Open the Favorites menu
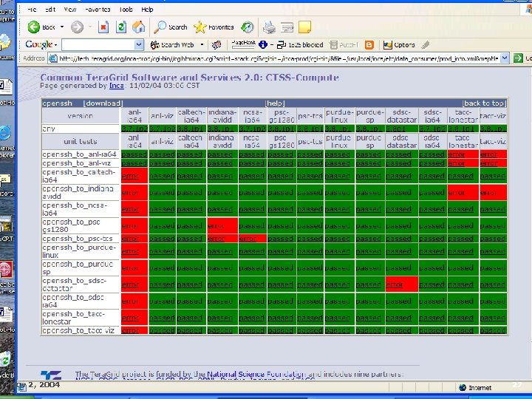 [x=98, y=10]
